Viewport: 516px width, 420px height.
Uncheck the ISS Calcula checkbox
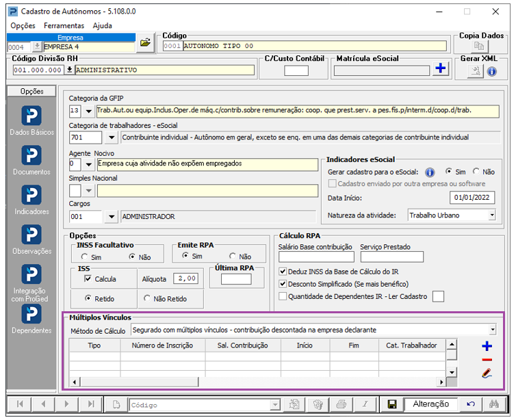pyautogui.click(x=88, y=279)
